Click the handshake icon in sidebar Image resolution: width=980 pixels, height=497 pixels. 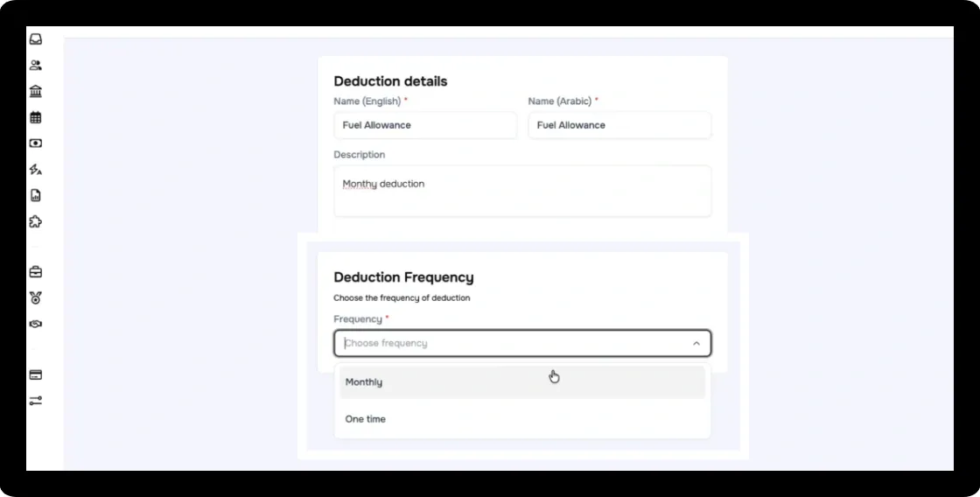[36, 324]
